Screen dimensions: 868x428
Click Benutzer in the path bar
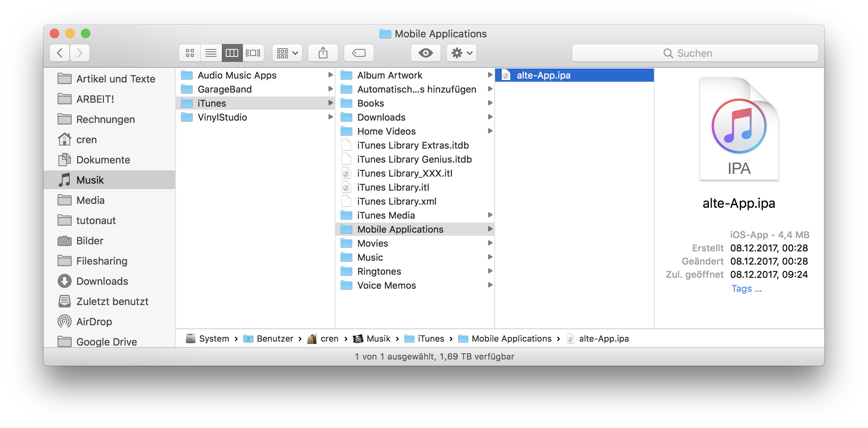tap(274, 339)
